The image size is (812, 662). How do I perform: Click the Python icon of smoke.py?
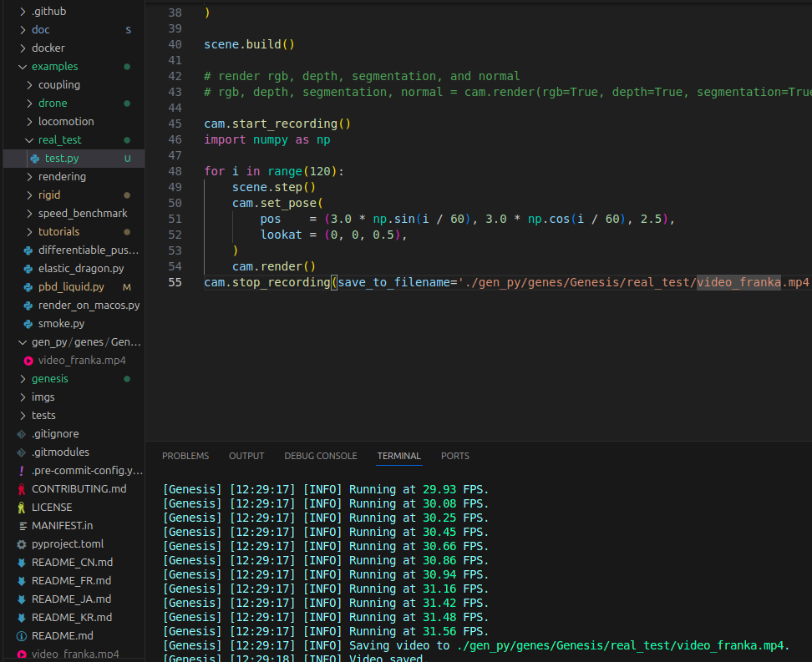tap(28, 324)
